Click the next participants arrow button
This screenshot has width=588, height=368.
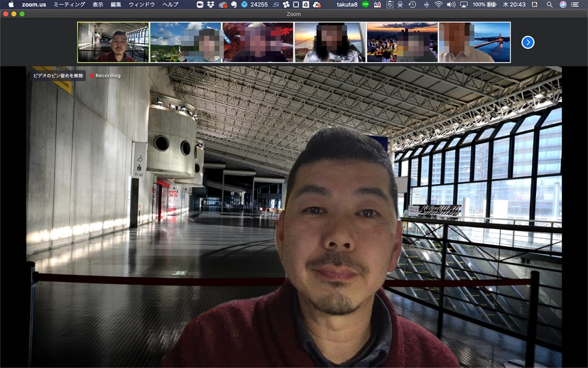528,43
